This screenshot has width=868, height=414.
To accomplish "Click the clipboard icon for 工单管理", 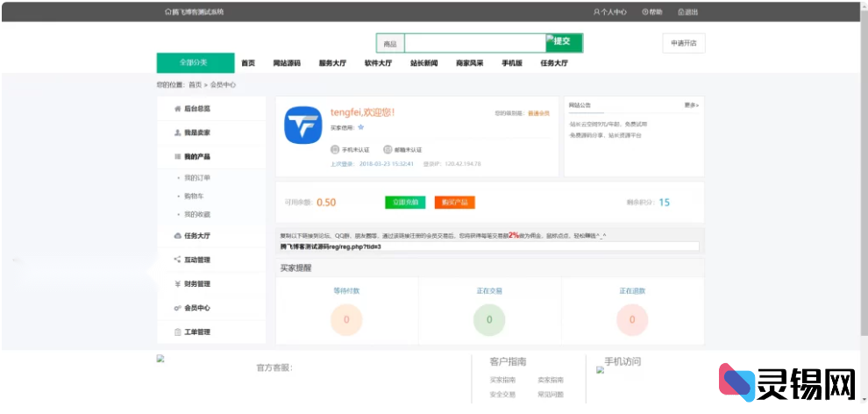I will (177, 332).
